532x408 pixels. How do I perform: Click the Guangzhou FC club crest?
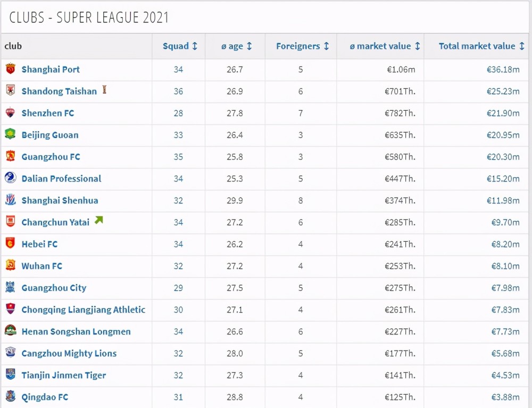11,156
